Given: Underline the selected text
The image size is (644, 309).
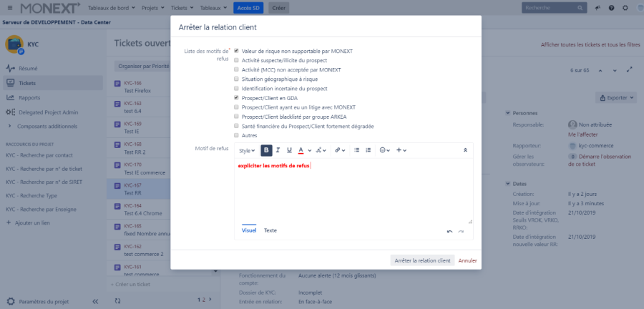Looking at the screenshot, I should [x=289, y=150].
